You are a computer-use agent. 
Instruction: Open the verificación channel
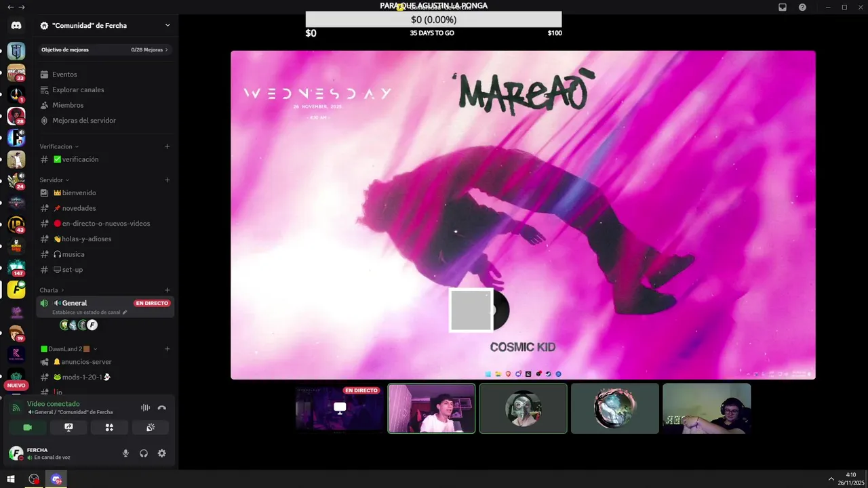104,159
